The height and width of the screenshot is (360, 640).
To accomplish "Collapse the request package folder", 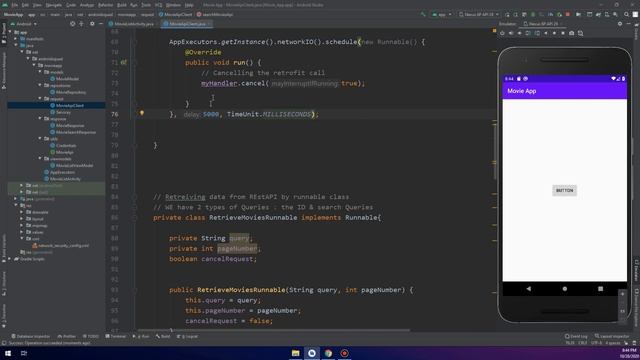I will pos(40,98).
